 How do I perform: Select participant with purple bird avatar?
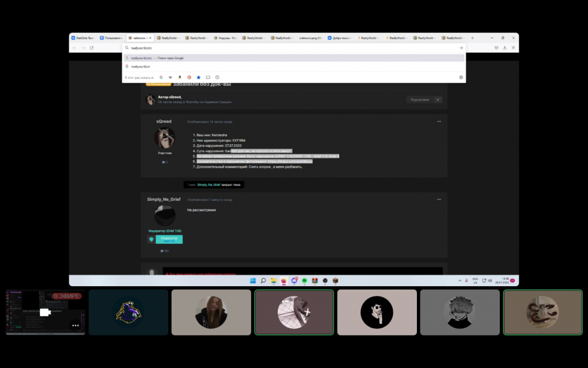[x=129, y=313]
